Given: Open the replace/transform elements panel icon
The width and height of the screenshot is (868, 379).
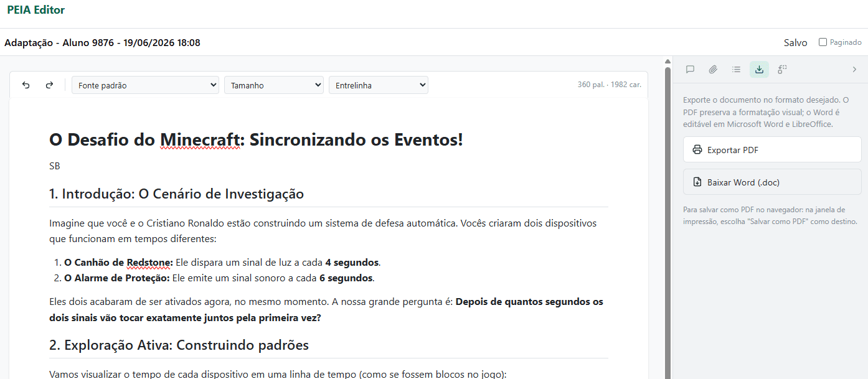Looking at the screenshot, I should click(783, 70).
